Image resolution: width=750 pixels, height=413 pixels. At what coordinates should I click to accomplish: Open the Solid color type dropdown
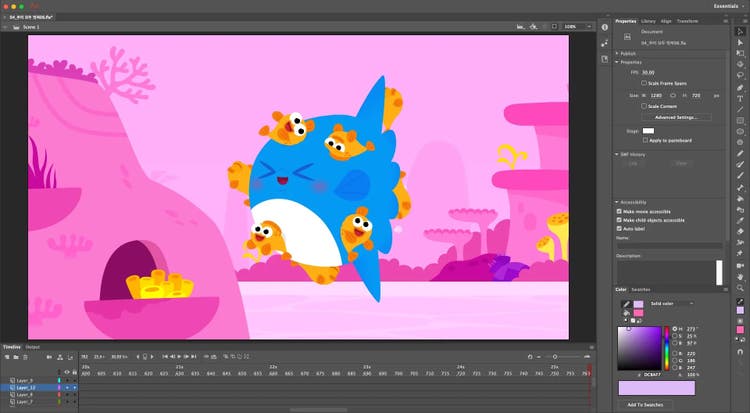point(671,303)
